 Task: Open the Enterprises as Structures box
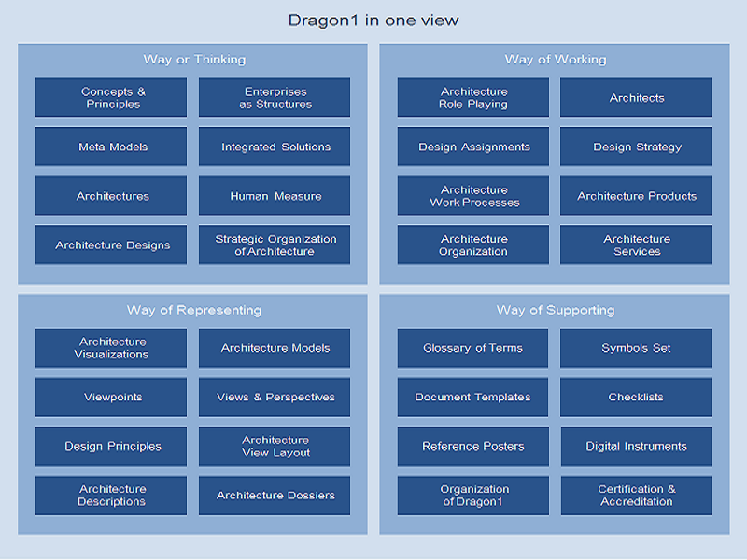pos(275,98)
